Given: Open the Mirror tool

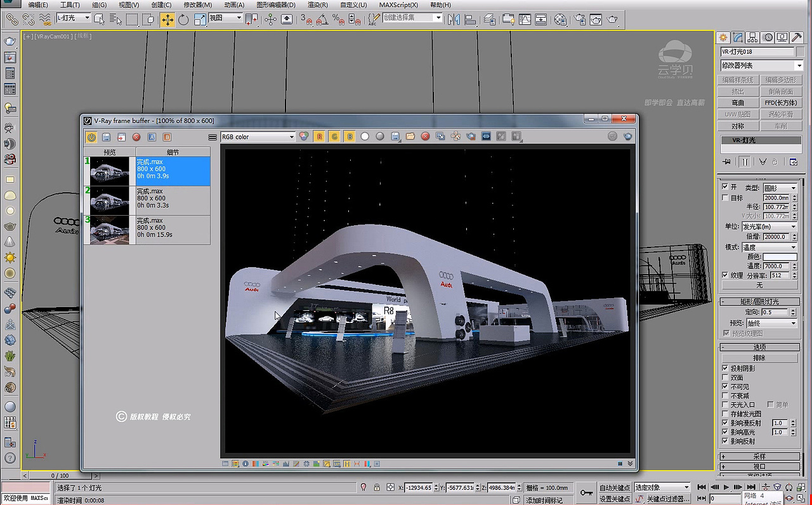Looking at the screenshot, I should point(453,19).
